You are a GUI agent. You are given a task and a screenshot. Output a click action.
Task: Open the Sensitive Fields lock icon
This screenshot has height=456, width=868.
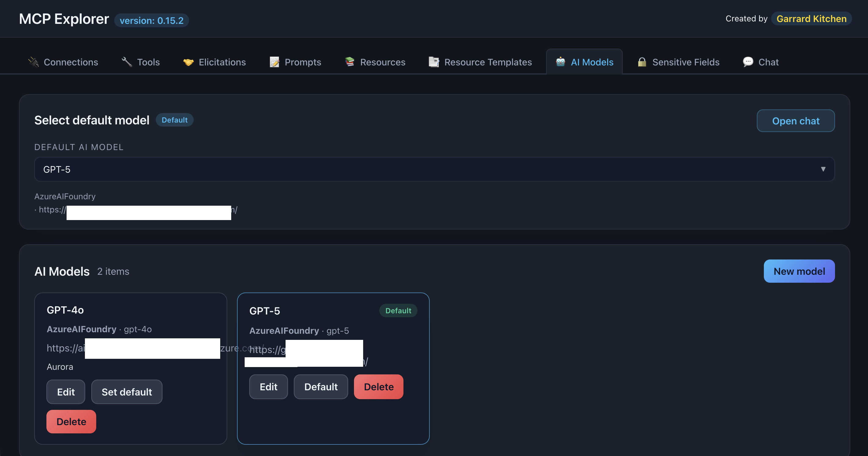click(x=642, y=62)
